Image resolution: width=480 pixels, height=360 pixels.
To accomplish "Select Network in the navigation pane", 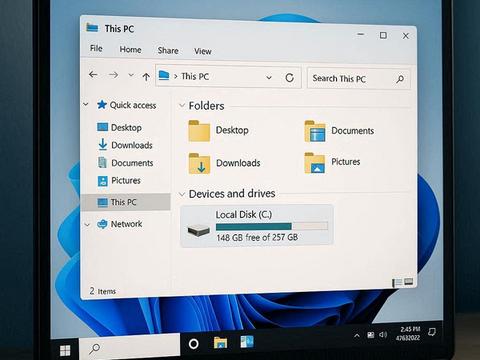I will [119, 224].
